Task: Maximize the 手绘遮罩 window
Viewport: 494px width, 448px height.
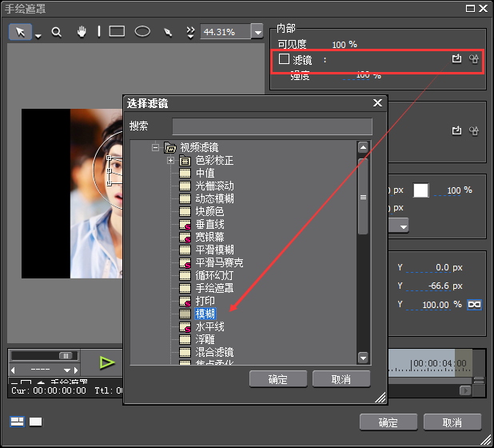Action: point(470,9)
